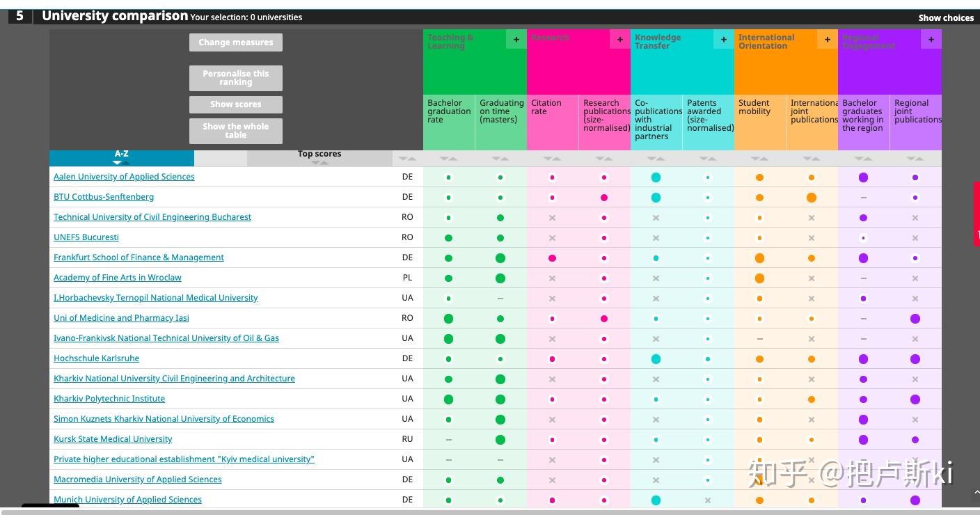980x515 pixels.
Task: Sort by Citation rate arrows
Action: pos(552,159)
